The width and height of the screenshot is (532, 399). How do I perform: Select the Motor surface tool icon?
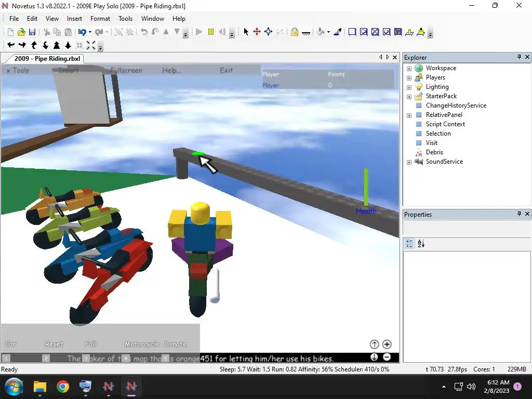coord(421,32)
